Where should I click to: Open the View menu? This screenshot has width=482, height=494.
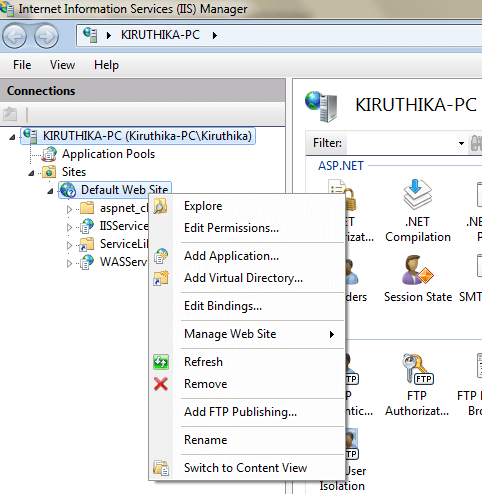click(62, 65)
